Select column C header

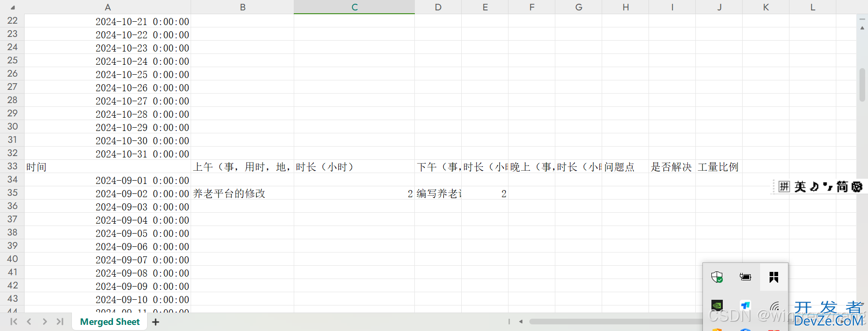(354, 7)
